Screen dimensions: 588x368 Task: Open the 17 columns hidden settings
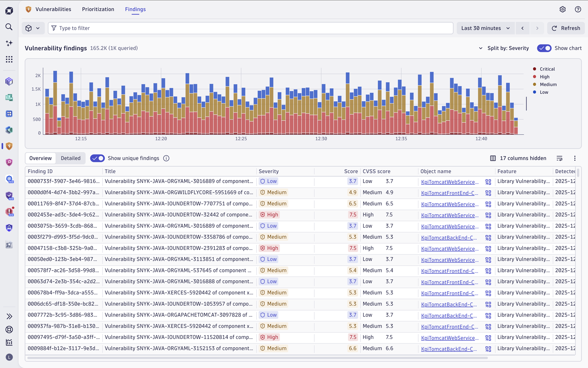tap(518, 158)
